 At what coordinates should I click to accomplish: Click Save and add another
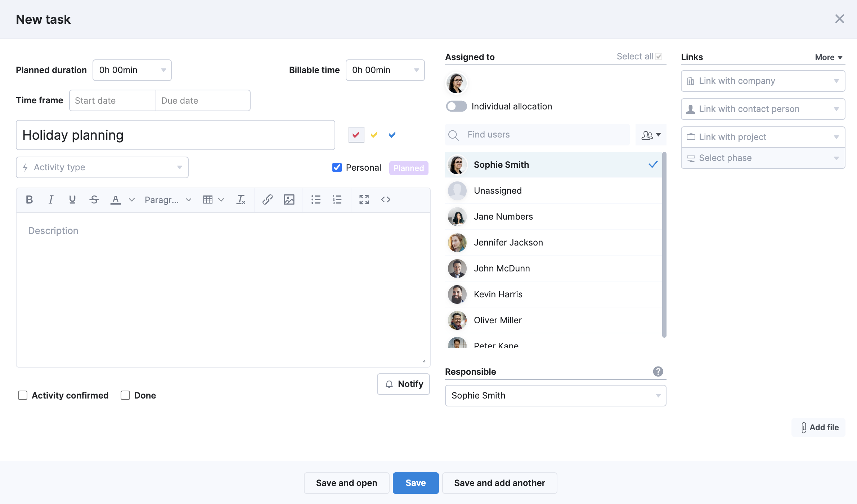pyautogui.click(x=499, y=483)
